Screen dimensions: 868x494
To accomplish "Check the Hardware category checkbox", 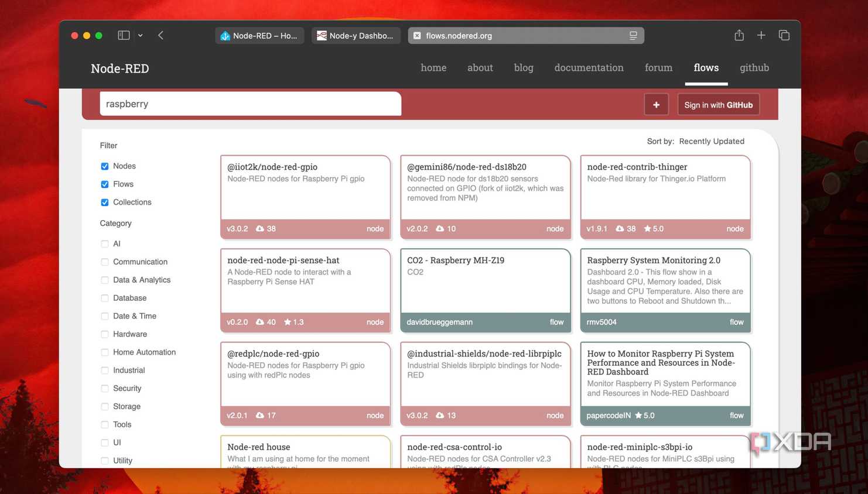I will click(x=105, y=334).
